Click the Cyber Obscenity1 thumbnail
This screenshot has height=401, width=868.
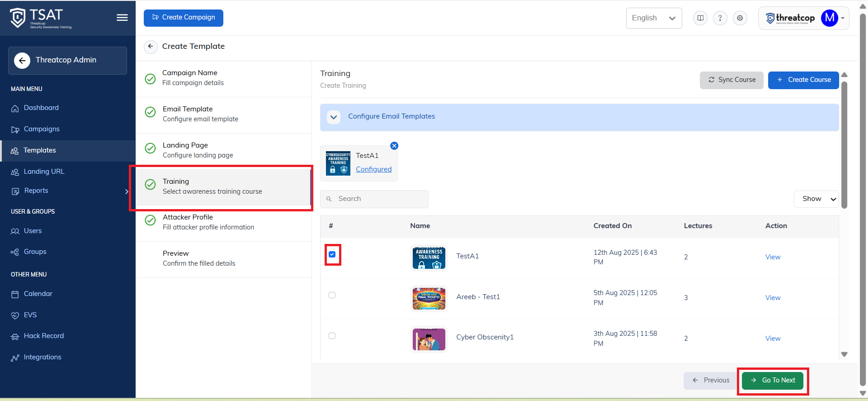click(x=429, y=339)
